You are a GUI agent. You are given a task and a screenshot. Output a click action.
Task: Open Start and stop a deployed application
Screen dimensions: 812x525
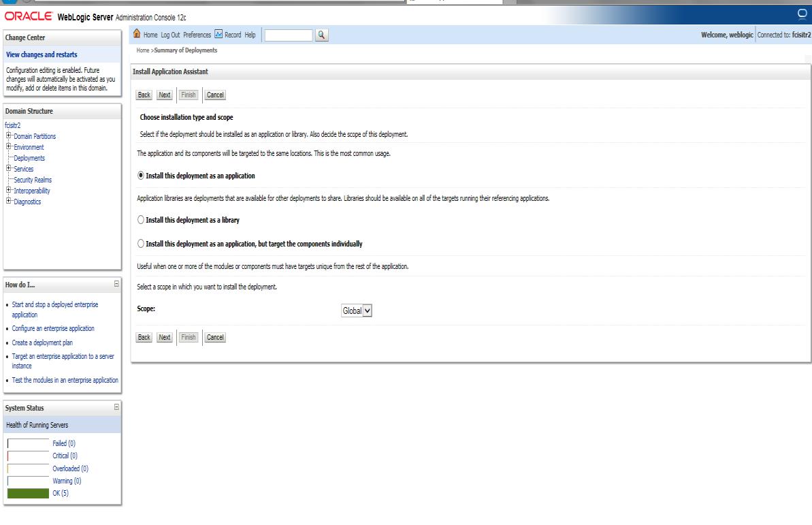tap(55, 309)
